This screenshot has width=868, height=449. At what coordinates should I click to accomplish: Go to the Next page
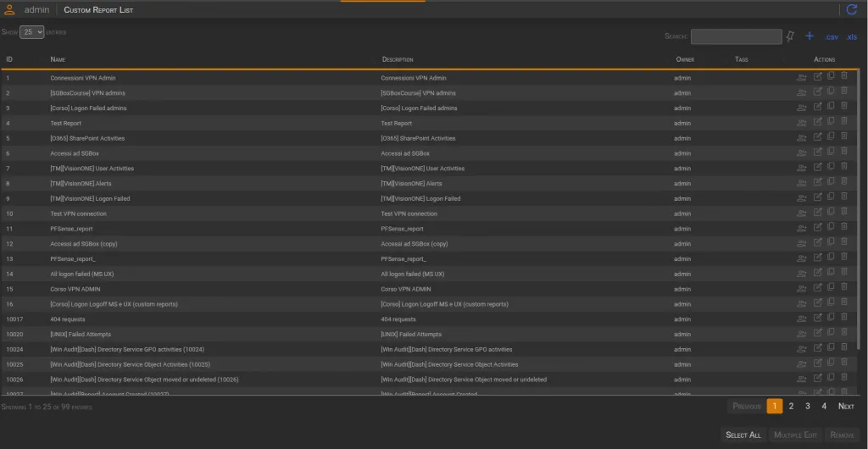click(x=846, y=407)
